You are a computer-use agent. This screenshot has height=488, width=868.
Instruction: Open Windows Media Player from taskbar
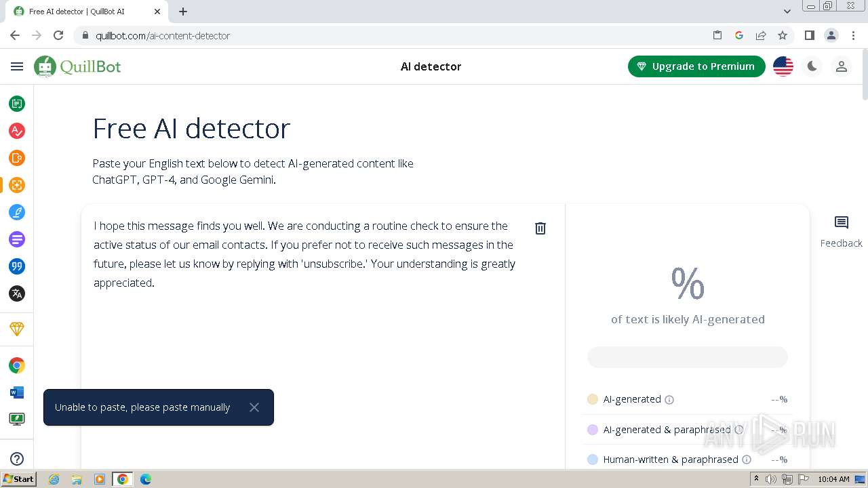coord(100,479)
